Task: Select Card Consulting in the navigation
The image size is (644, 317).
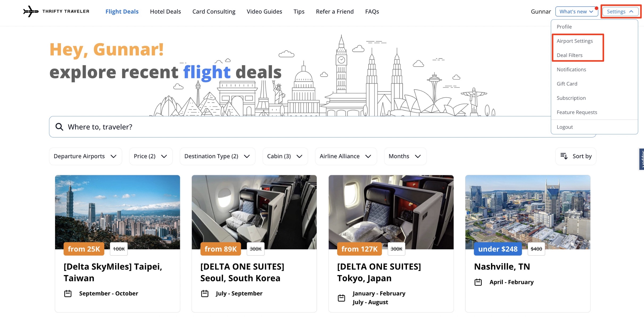Action: pyautogui.click(x=214, y=11)
